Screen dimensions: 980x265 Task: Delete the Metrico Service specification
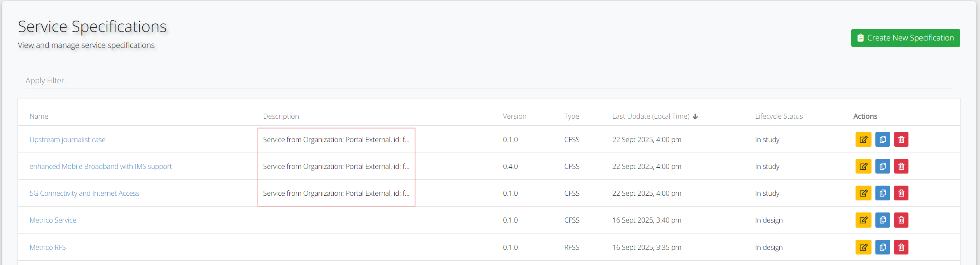(901, 220)
